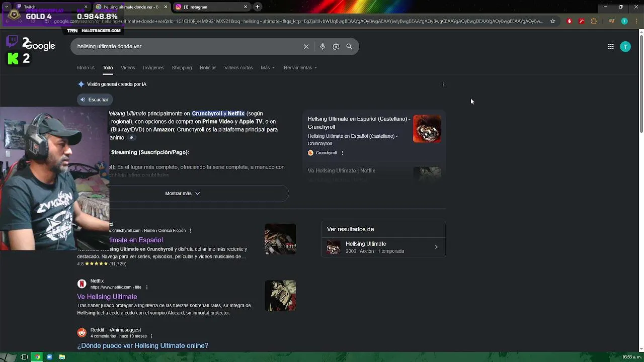This screenshot has height=362, width=644.
Task: Open red Alucard thumbnail in AI source card
Action: (x=427, y=129)
